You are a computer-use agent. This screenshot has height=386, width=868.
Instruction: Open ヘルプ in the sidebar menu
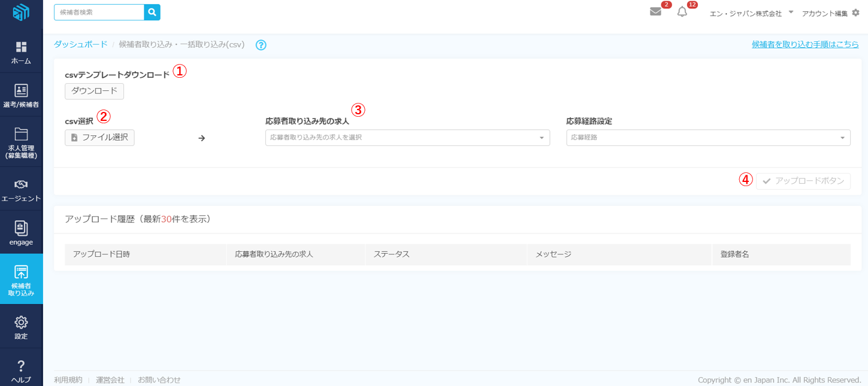click(21, 371)
